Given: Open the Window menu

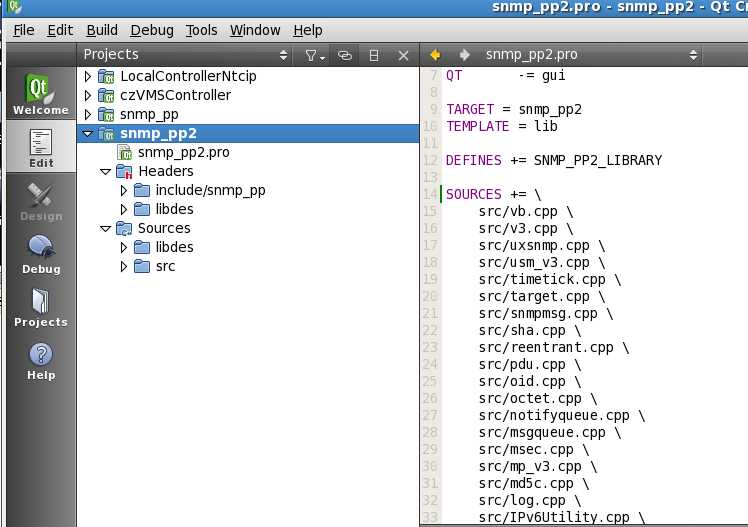Looking at the screenshot, I should [x=255, y=30].
